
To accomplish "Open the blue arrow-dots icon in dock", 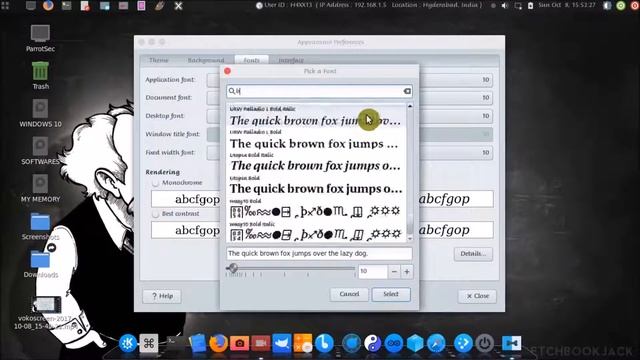I will tap(463, 343).
